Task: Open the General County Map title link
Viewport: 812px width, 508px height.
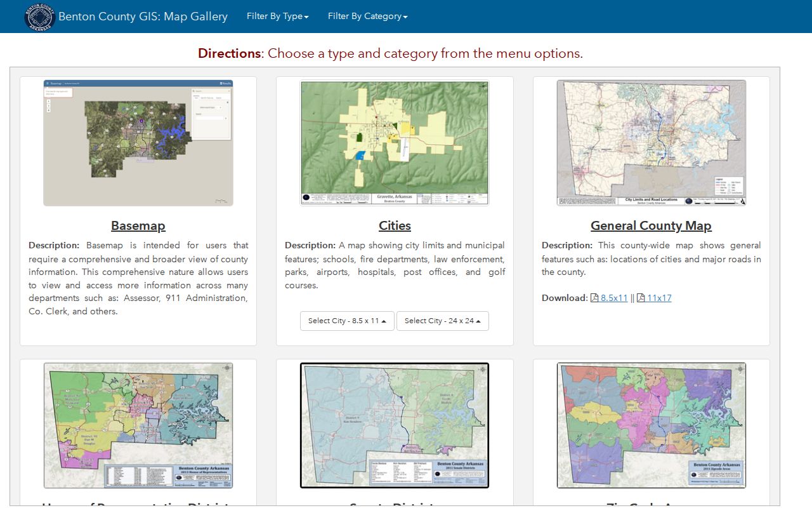Action: (x=651, y=225)
